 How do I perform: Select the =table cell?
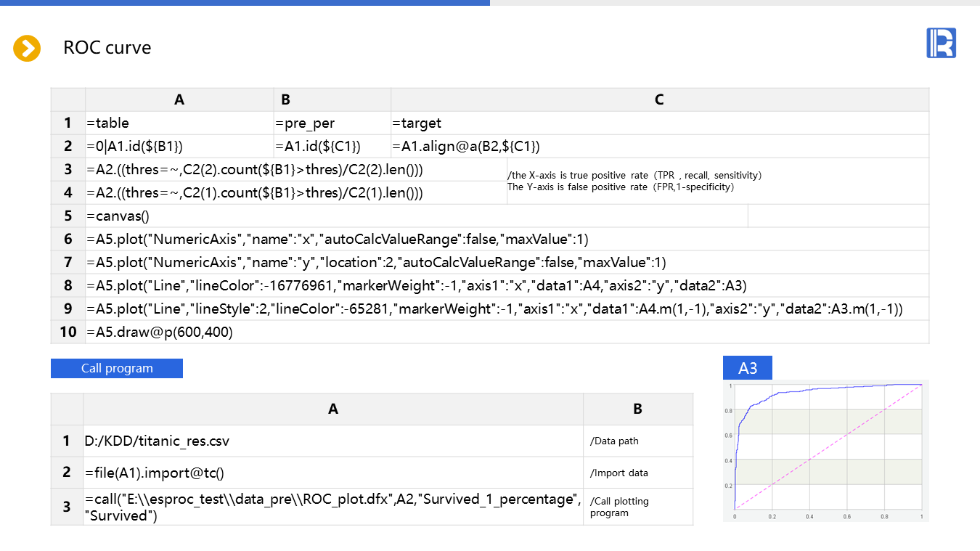coord(179,123)
